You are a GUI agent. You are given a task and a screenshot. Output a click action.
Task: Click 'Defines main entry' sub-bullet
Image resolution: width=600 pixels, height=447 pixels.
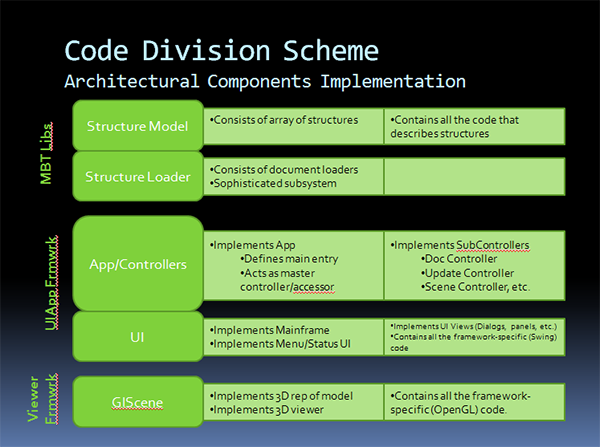289,259
